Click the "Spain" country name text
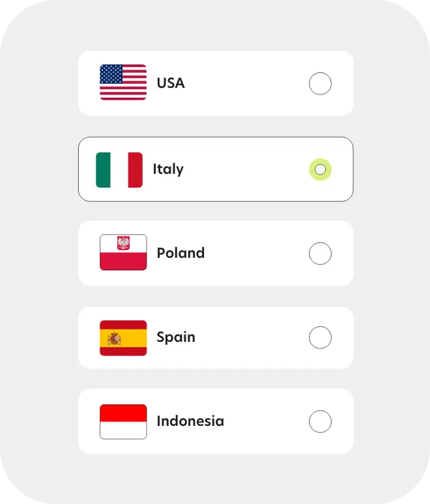 coord(176,337)
